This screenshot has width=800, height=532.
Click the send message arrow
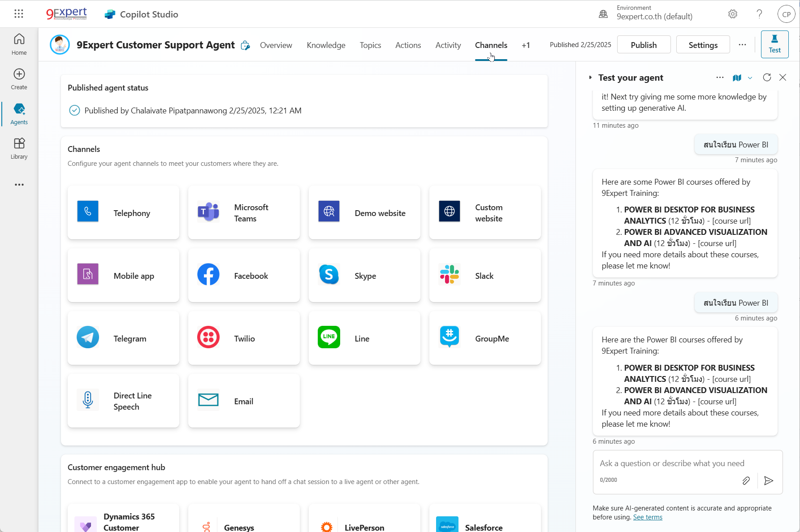tap(769, 480)
